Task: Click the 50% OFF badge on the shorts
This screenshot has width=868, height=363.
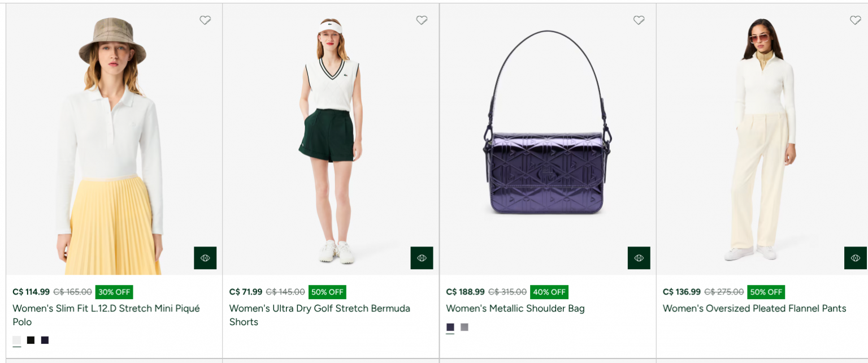Action: (327, 292)
